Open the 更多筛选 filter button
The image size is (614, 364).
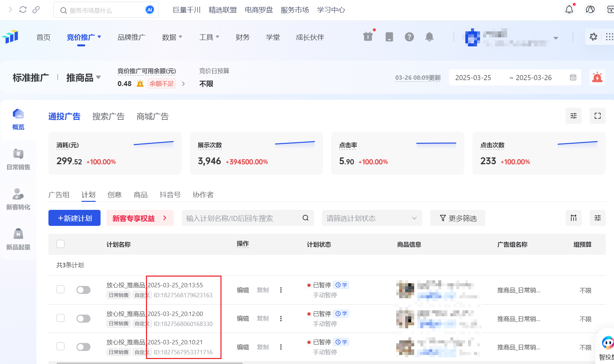(458, 218)
